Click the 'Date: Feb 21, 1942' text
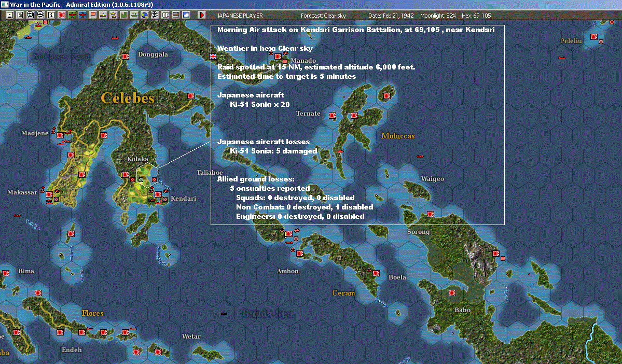This screenshot has height=364, width=622. tap(391, 16)
